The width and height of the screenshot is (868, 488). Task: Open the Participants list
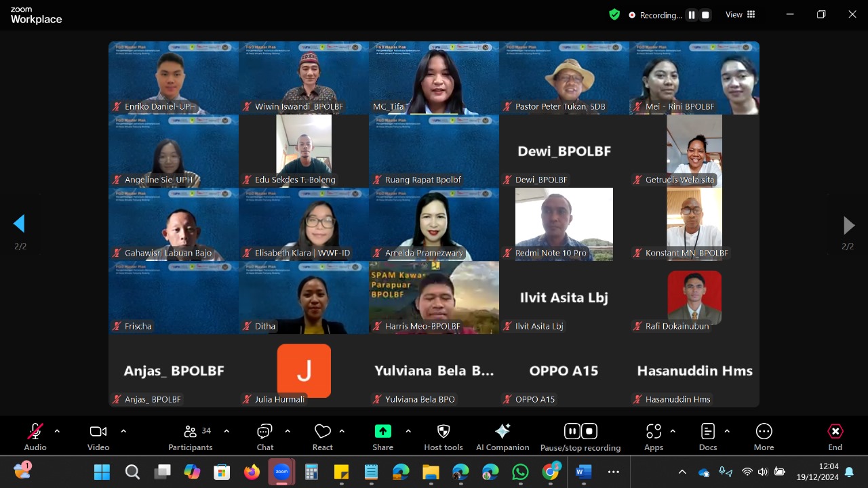[x=191, y=437]
